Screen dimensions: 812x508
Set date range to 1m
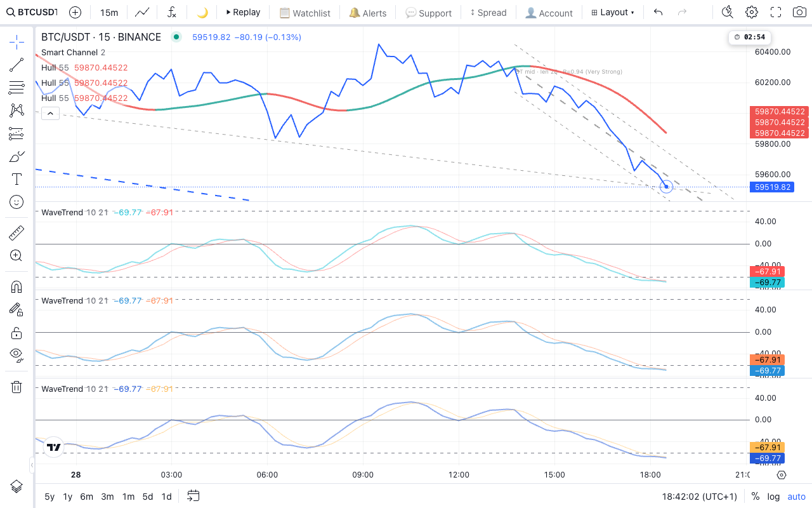pyautogui.click(x=128, y=497)
